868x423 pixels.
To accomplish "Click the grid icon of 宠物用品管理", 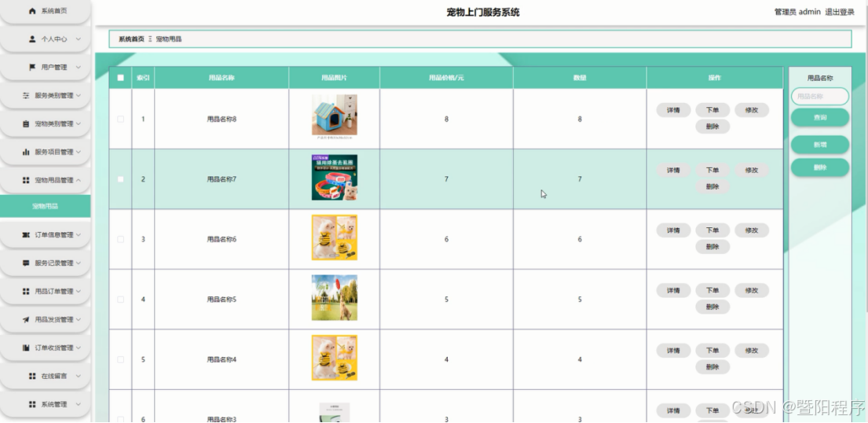I will [25, 180].
